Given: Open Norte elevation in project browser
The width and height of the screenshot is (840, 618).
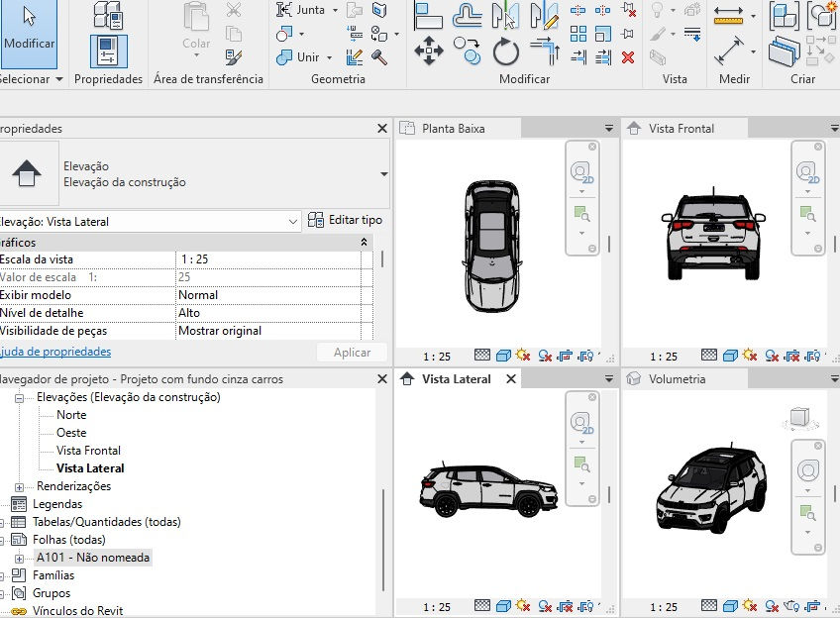Looking at the screenshot, I should [x=71, y=415].
